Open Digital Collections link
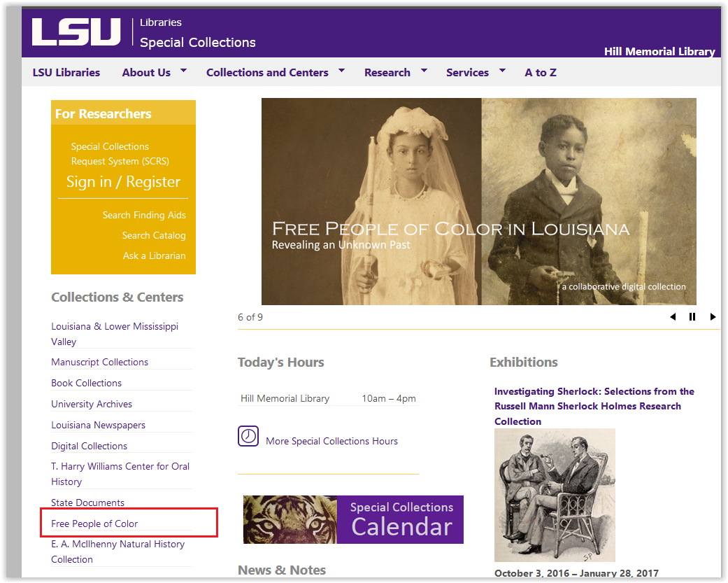Image resolution: width=728 pixels, height=583 pixels. coord(89,446)
